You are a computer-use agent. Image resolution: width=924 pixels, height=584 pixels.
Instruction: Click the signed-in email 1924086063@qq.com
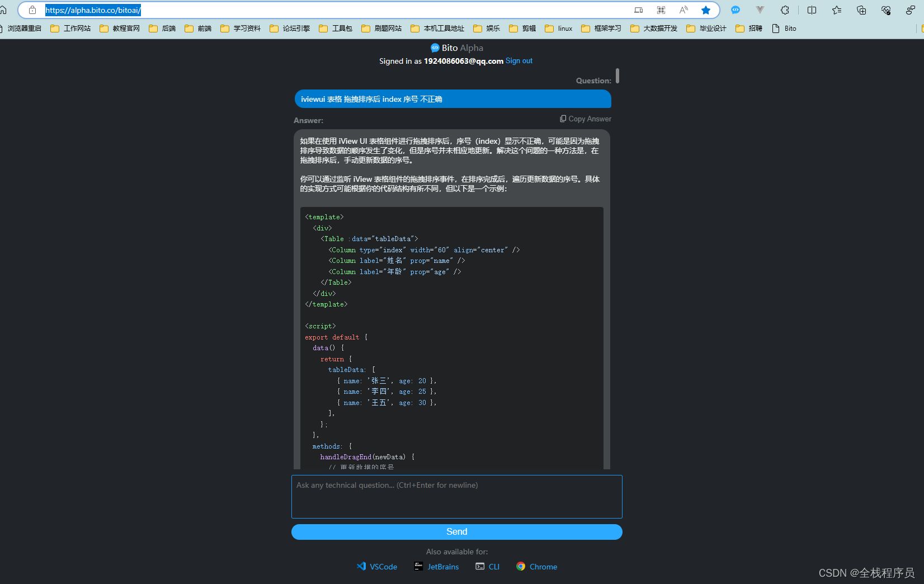point(464,61)
